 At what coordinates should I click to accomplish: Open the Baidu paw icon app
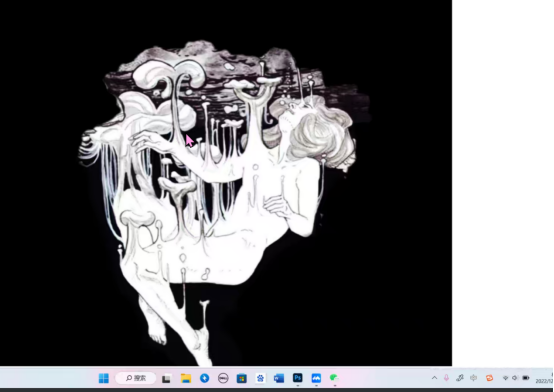point(260,379)
